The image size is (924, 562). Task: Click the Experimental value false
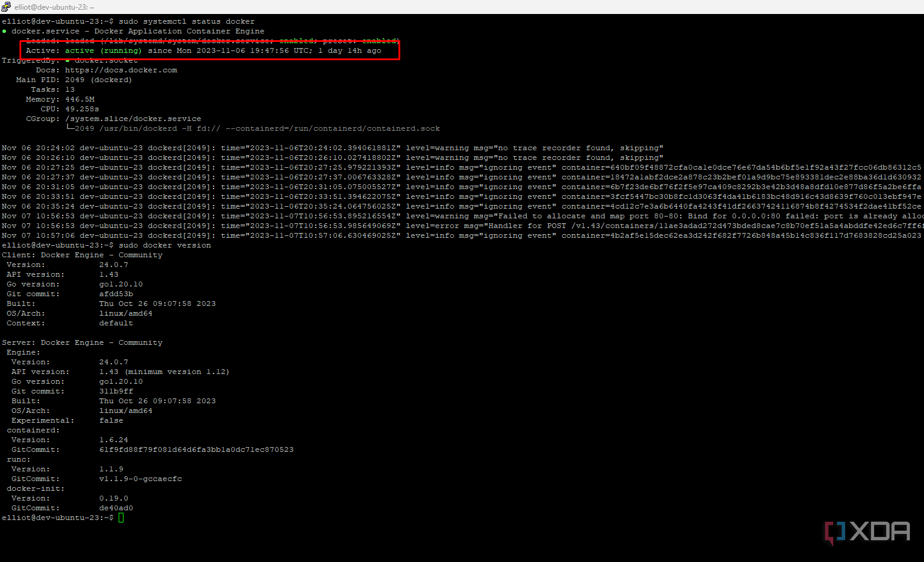click(x=111, y=420)
